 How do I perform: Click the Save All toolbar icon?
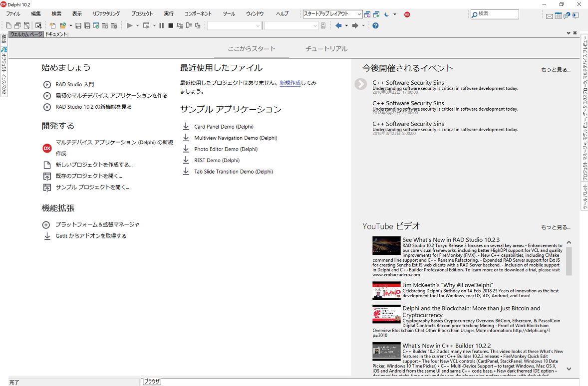pyautogui.click(x=87, y=25)
